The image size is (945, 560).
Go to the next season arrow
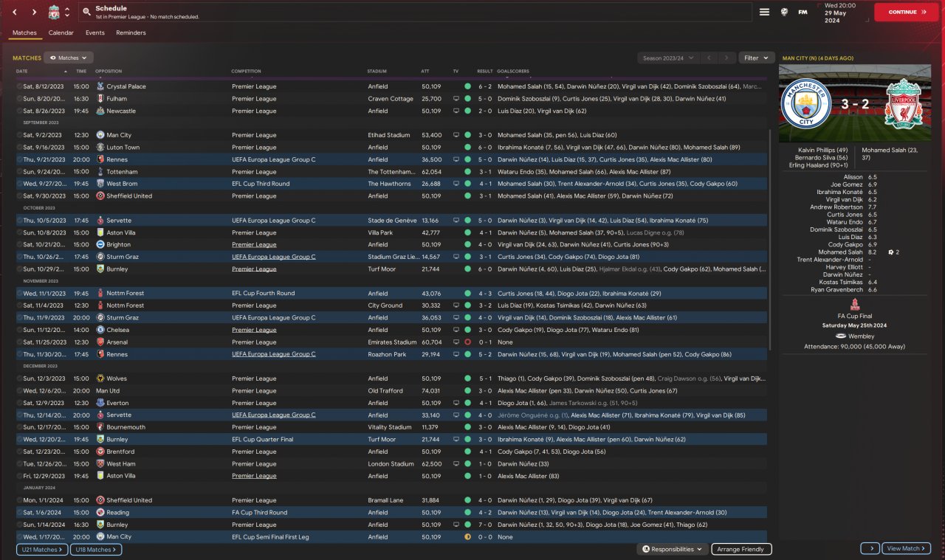727,58
